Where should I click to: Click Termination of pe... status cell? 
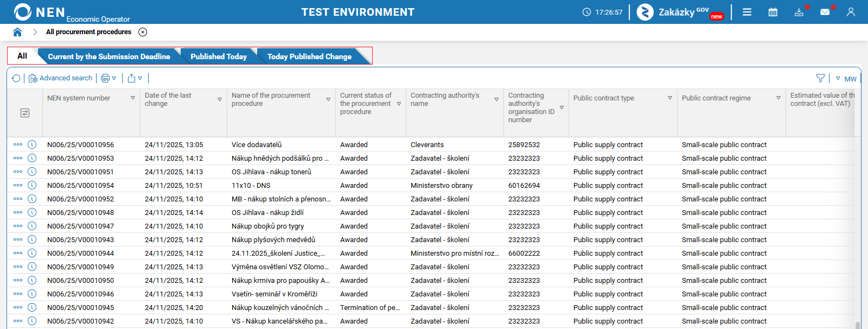[x=370, y=308]
